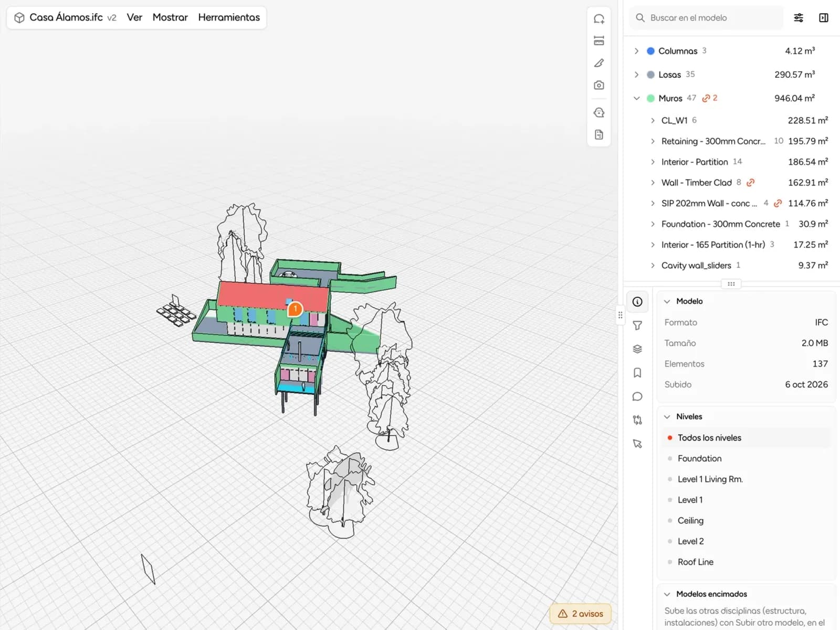The image size is (840, 630).
Task: Click link icon on Wall - Timber Clad row
Action: click(x=751, y=183)
